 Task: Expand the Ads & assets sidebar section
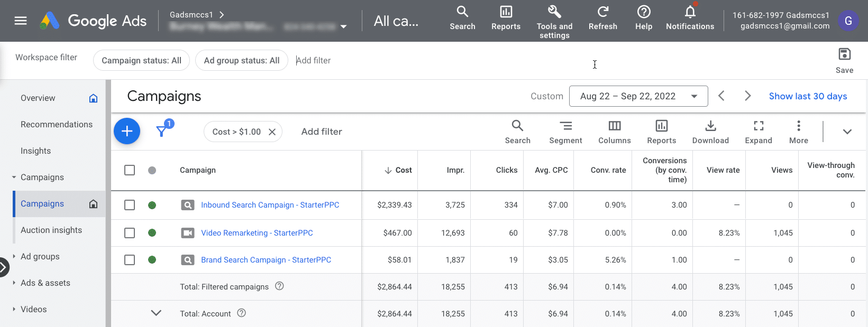pyautogui.click(x=14, y=283)
